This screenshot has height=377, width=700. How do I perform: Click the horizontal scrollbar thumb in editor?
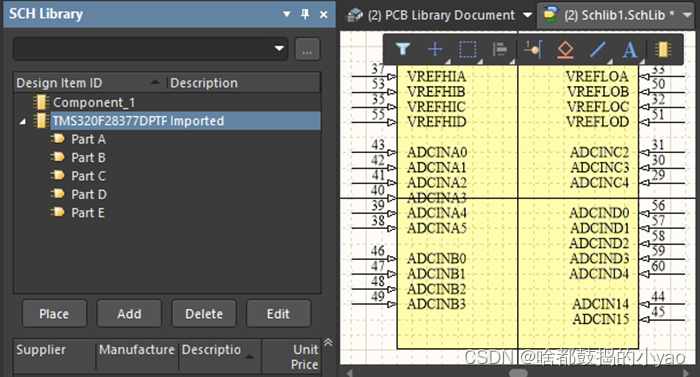coord(518,373)
